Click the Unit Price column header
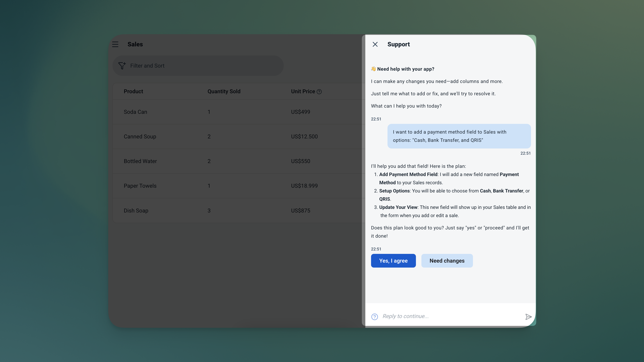 click(303, 91)
